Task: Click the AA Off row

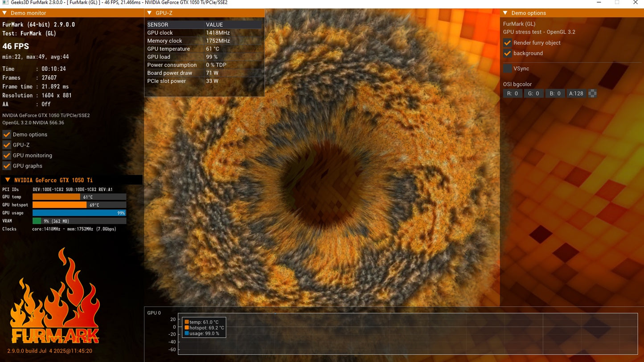Action: pos(27,104)
